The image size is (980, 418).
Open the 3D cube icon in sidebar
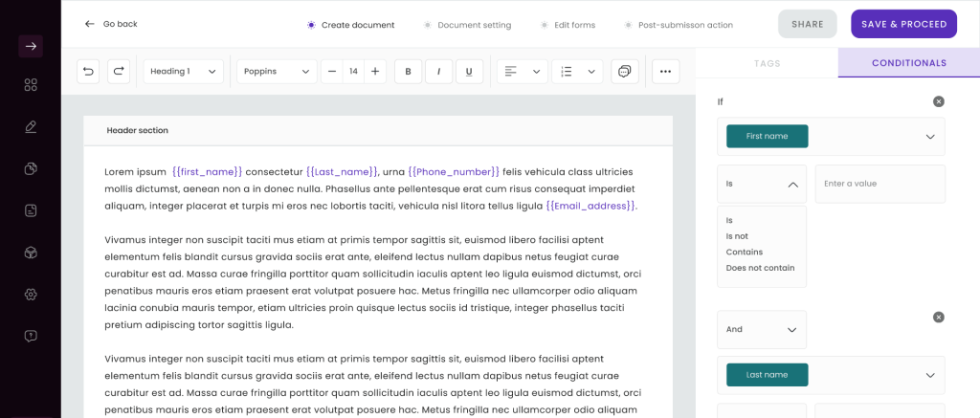(x=31, y=253)
